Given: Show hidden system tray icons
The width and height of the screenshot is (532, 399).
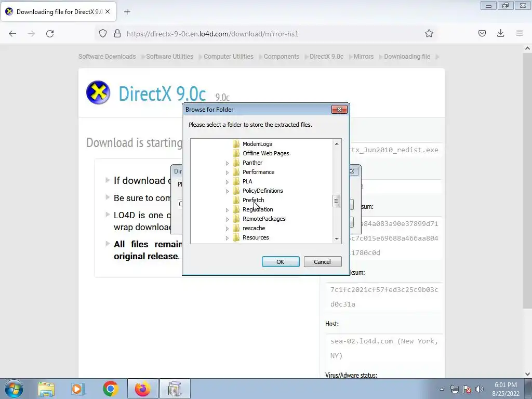Looking at the screenshot, I should 442,389.
